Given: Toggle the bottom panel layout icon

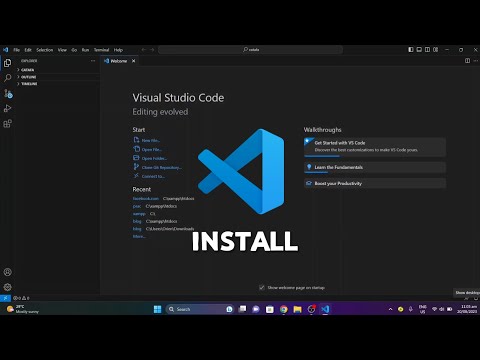Looking at the screenshot, I should coord(419,50).
